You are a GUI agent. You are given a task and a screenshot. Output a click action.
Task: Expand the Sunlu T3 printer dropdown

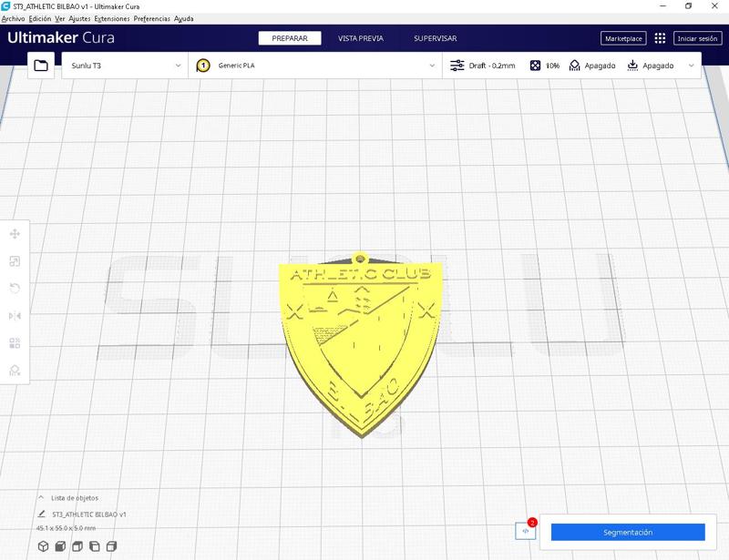click(125, 66)
